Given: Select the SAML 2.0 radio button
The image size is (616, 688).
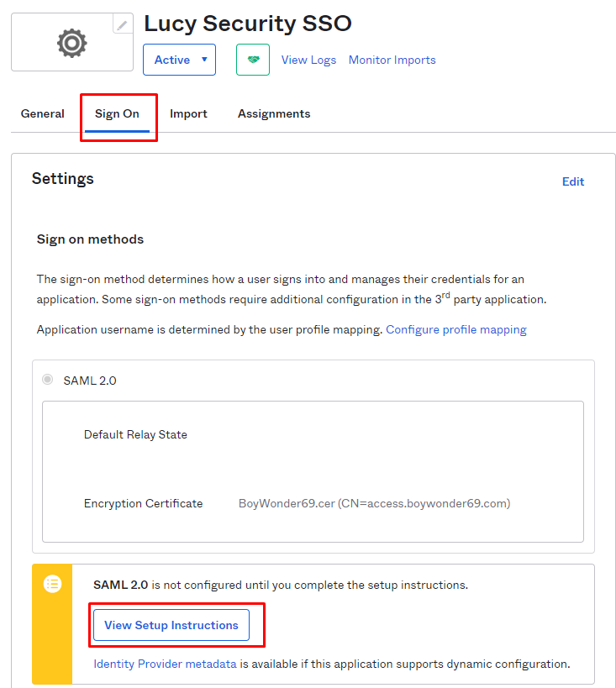Looking at the screenshot, I should tap(47, 379).
